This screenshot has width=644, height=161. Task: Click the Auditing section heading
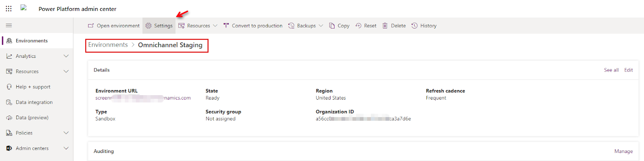click(103, 151)
